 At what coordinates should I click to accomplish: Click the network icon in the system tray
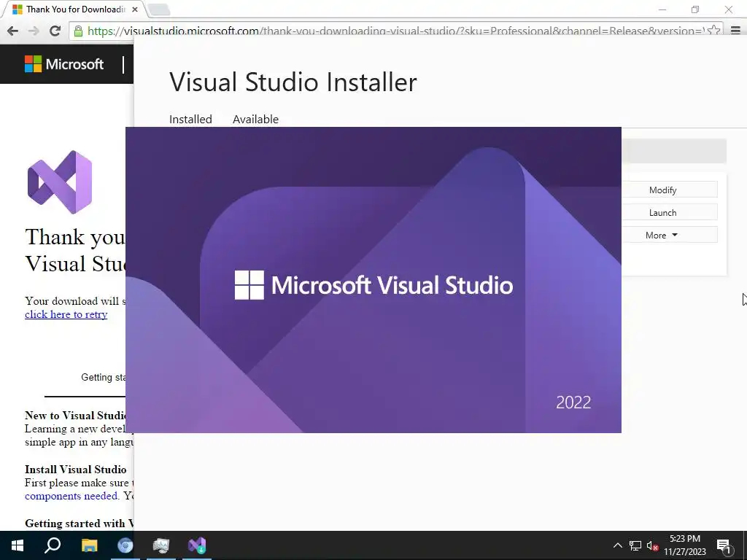point(635,545)
